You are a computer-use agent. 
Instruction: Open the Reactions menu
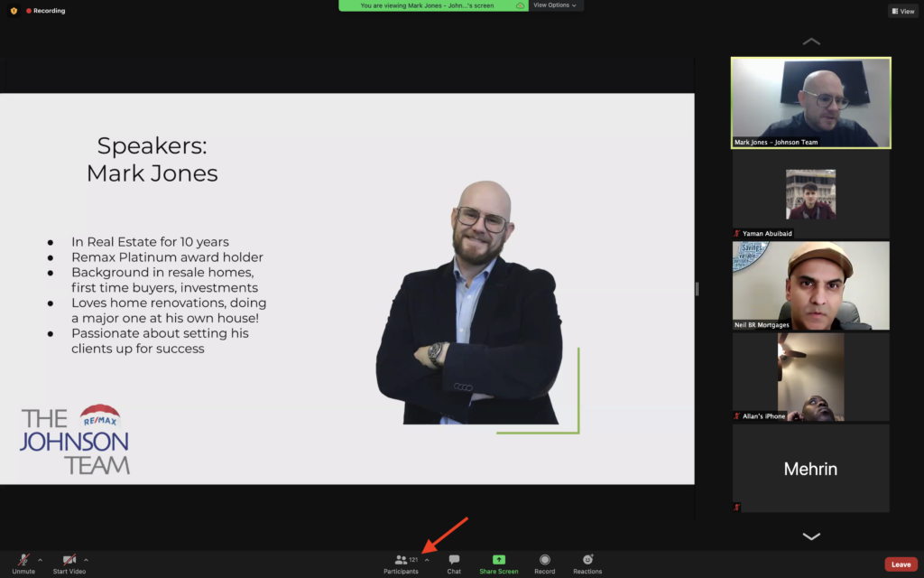point(587,561)
